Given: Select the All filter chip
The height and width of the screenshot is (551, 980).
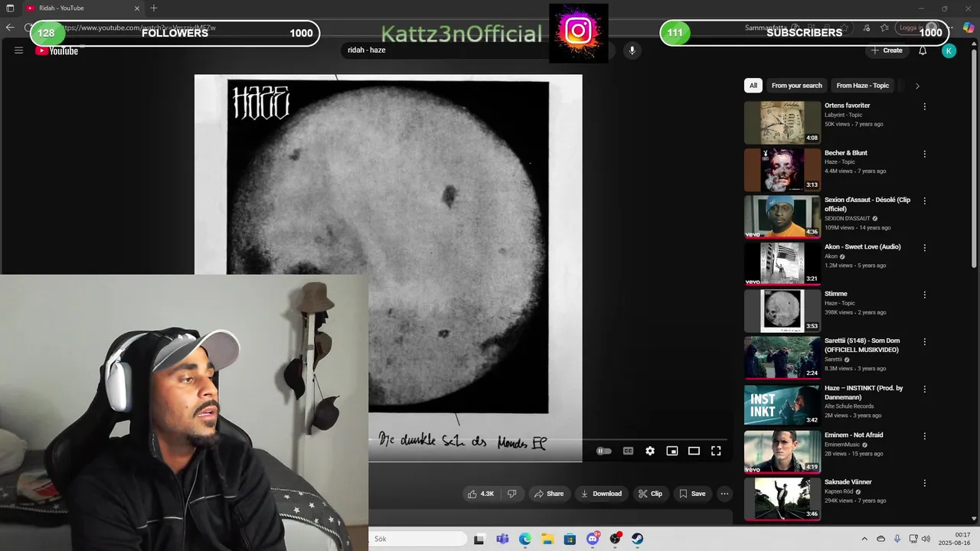Looking at the screenshot, I should [x=753, y=86].
